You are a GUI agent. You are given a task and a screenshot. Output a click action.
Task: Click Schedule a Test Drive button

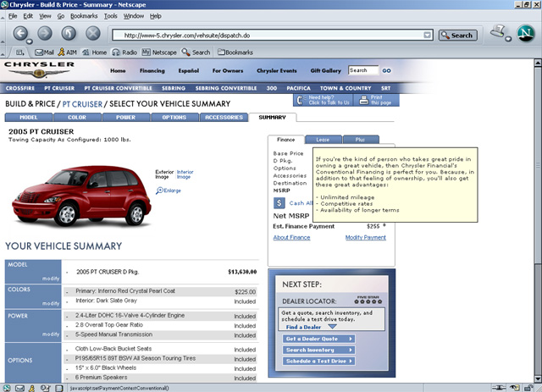coord(318,361)
